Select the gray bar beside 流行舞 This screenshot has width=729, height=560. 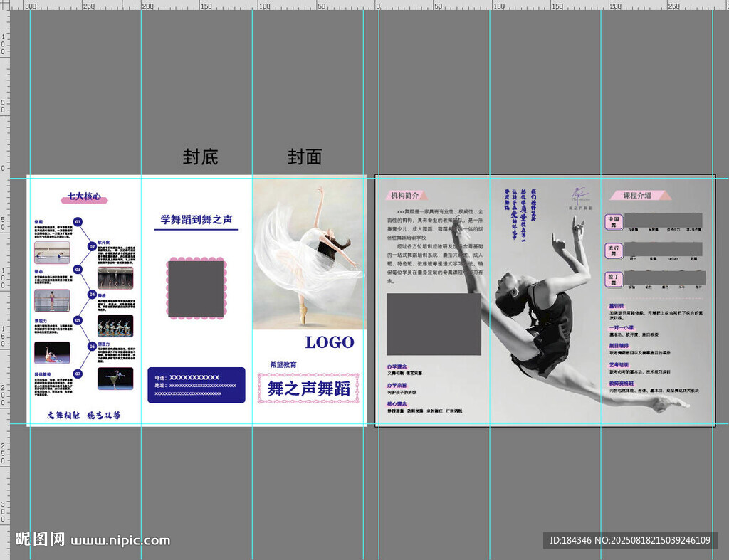pyautogui.click(x=663, y=250)
